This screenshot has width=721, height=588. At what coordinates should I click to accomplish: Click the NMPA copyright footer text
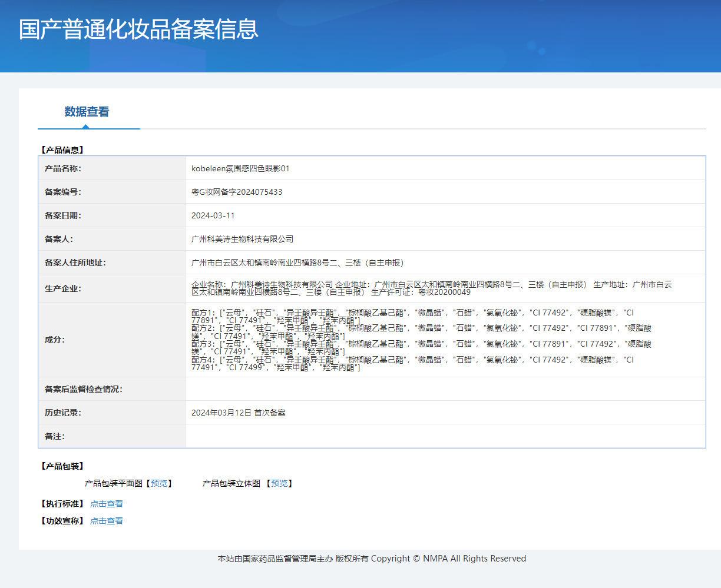pyautogui.click(x=372, y=559)
